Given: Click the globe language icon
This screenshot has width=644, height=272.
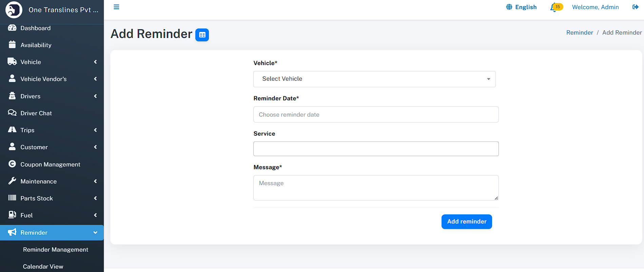Looking at the screenshot, I should [x=509, y=7].
